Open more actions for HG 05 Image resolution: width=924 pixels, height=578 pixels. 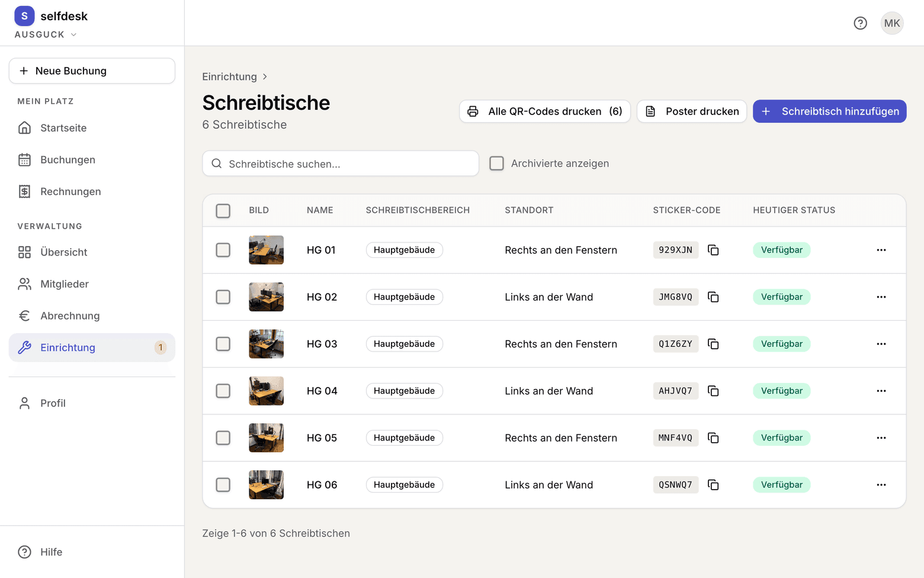tap(881, 438)
